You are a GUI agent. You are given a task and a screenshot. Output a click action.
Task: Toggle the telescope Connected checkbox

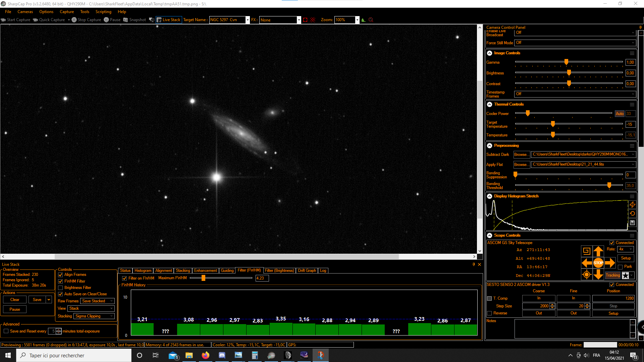(x=612, y=243)
